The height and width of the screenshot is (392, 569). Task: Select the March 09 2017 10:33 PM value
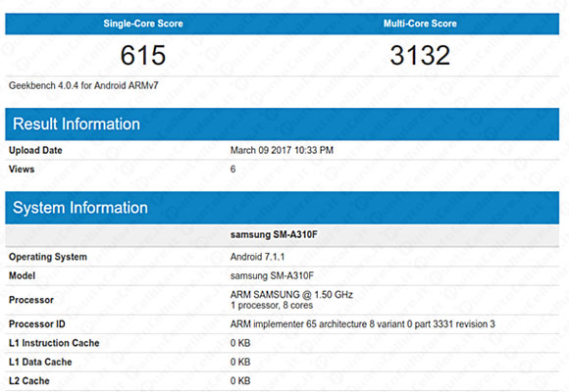click(282, 150)
